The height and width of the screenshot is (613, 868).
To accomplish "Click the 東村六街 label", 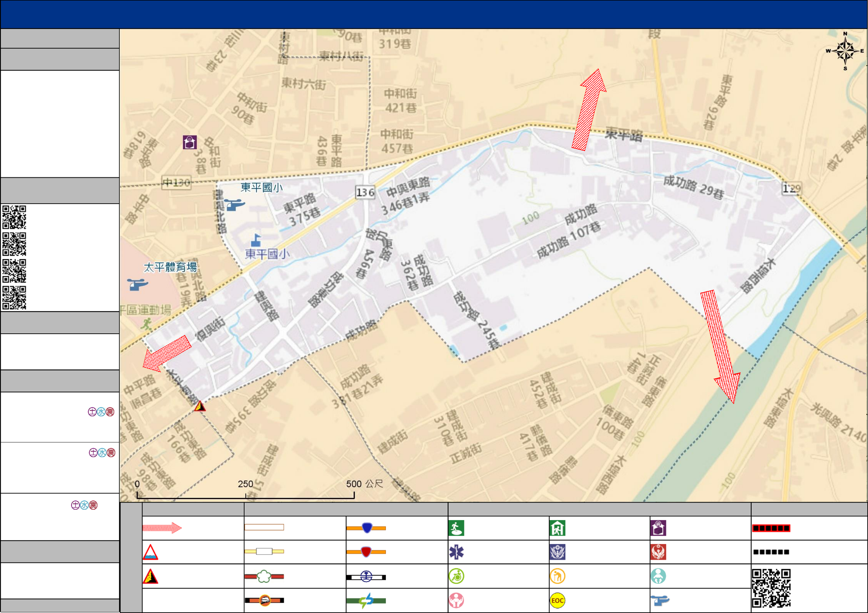I will 304,84.
